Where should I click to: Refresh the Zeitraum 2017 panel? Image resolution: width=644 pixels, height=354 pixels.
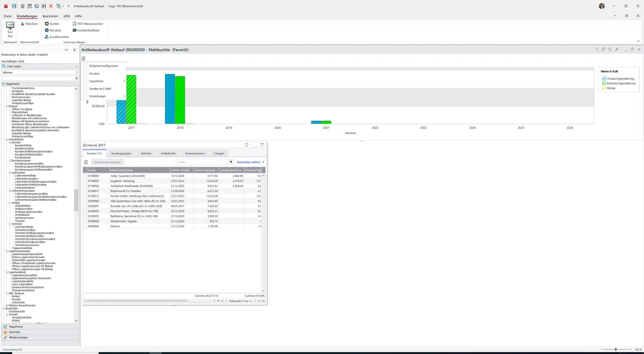coord(246,145)
